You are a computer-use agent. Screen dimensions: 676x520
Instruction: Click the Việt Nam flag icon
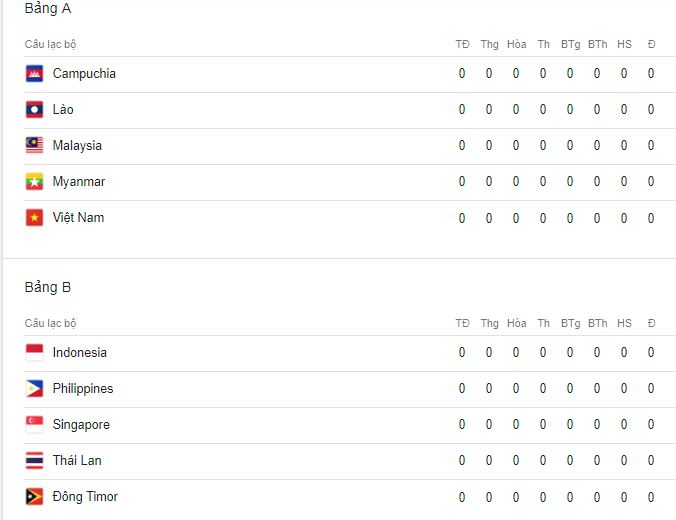(34, 217)
